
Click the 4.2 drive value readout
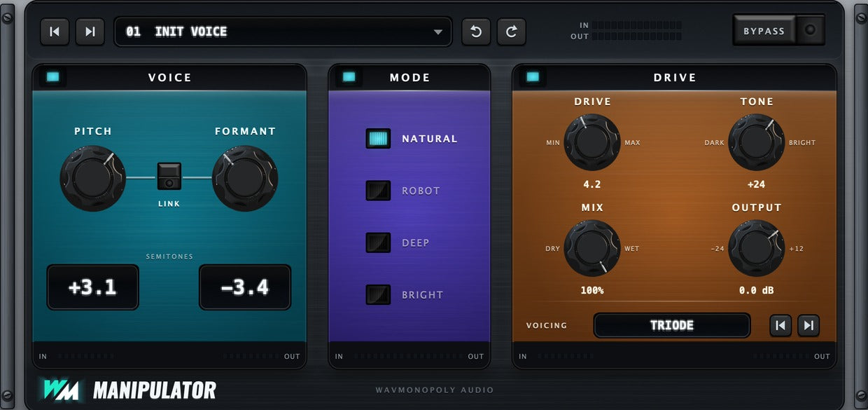(x=592, y=185)
